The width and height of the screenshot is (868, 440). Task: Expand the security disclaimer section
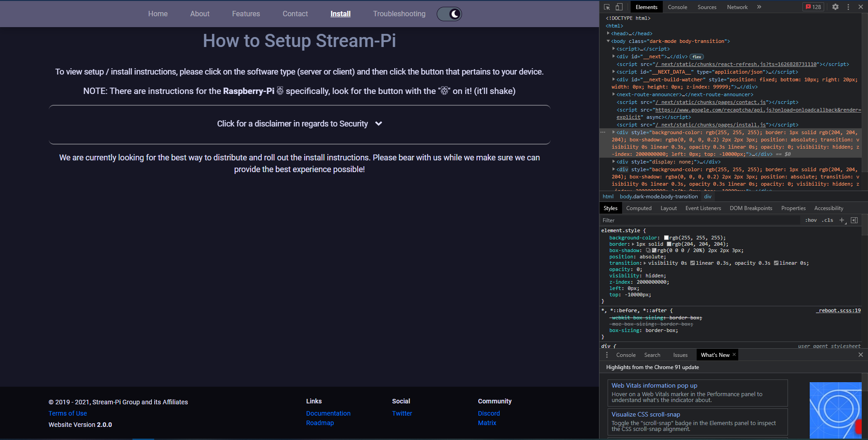(299, 124)
